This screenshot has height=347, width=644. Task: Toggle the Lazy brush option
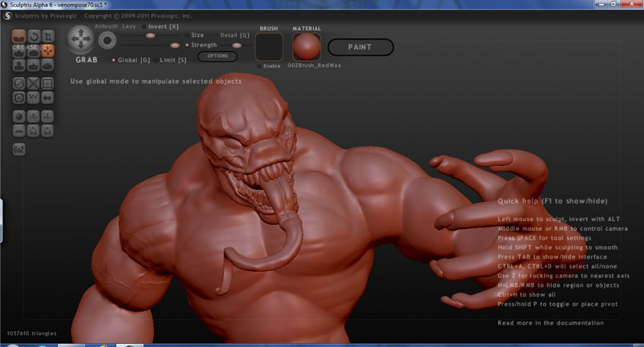coord(128,26)
